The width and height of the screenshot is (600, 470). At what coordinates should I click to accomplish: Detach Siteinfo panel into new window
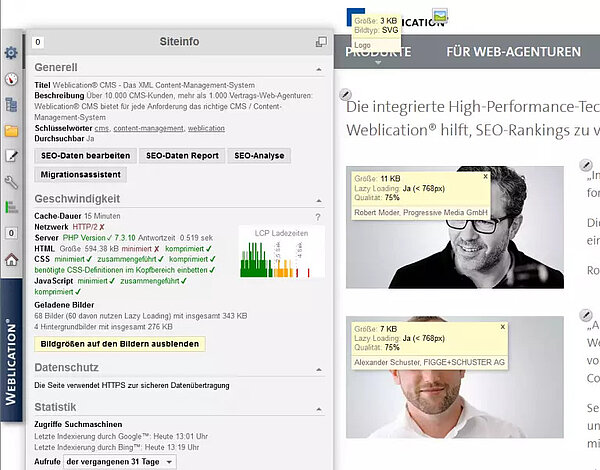321,42
